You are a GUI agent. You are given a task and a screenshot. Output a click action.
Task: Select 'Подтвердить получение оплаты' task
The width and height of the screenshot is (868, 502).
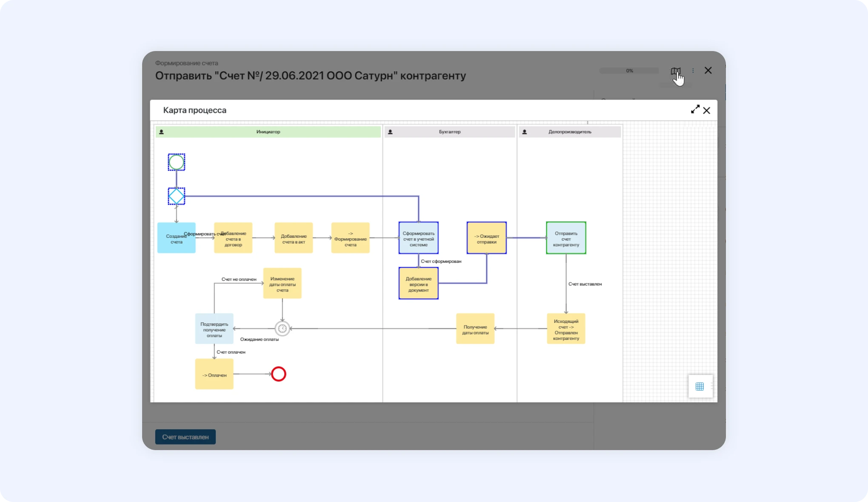coord(214,329)
